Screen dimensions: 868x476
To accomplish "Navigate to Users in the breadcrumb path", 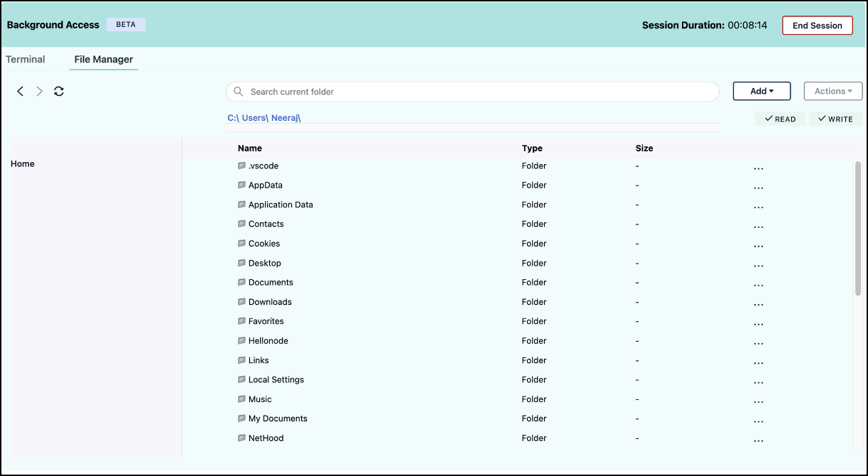I will pyautogui.click(x=254, y=118).
